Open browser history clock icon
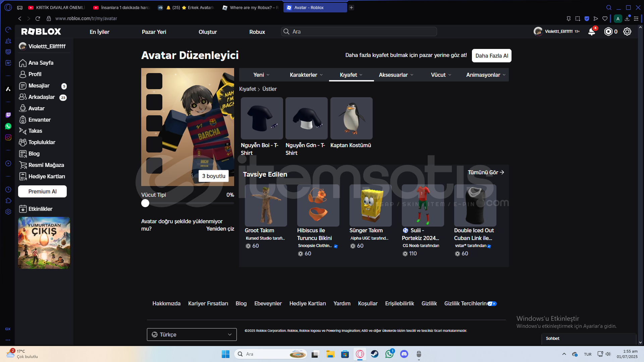 point(8,190)
